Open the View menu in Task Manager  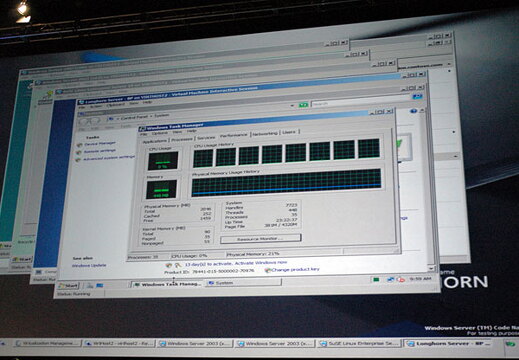pos(177,132)
